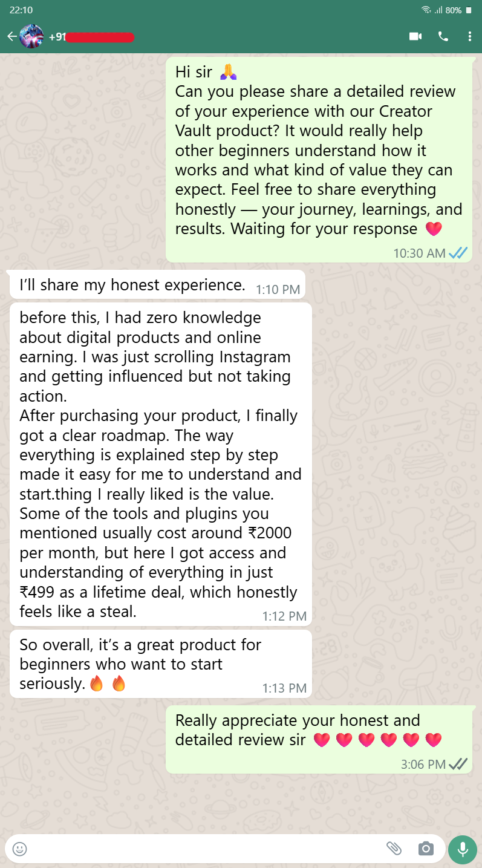Viewport: 482px width, 868px height.
Task: Start a voice call
Action: 443,37
